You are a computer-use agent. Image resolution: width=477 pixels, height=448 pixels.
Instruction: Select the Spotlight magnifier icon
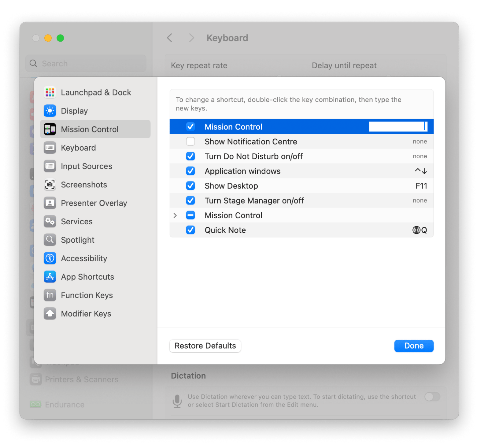(x=50, y=240)
